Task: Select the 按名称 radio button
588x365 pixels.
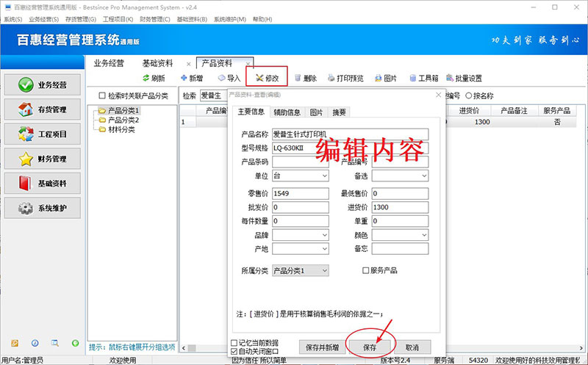Action: point(468,96)
